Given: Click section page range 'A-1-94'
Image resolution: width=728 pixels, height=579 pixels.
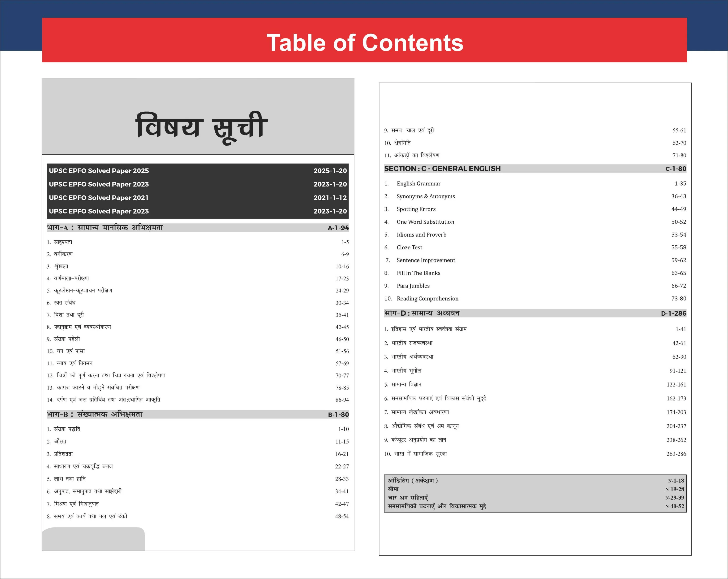Looking at the screenshot, I should click(338, 228).
